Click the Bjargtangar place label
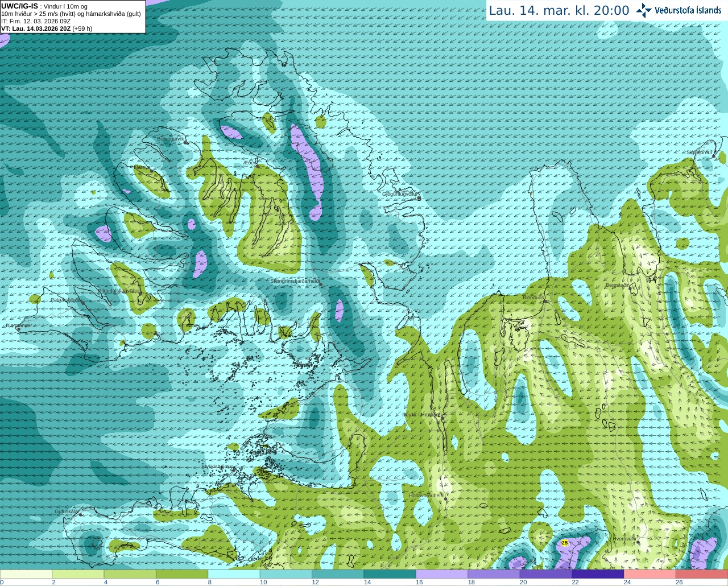Screen dimensions: 728x586 click(x=19, y=325)
